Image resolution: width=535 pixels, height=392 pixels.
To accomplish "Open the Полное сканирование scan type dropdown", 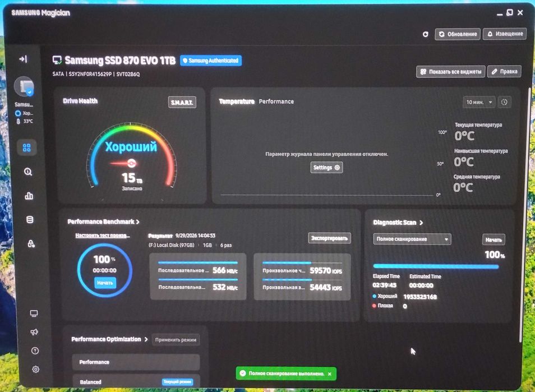I will pos(412,239).
